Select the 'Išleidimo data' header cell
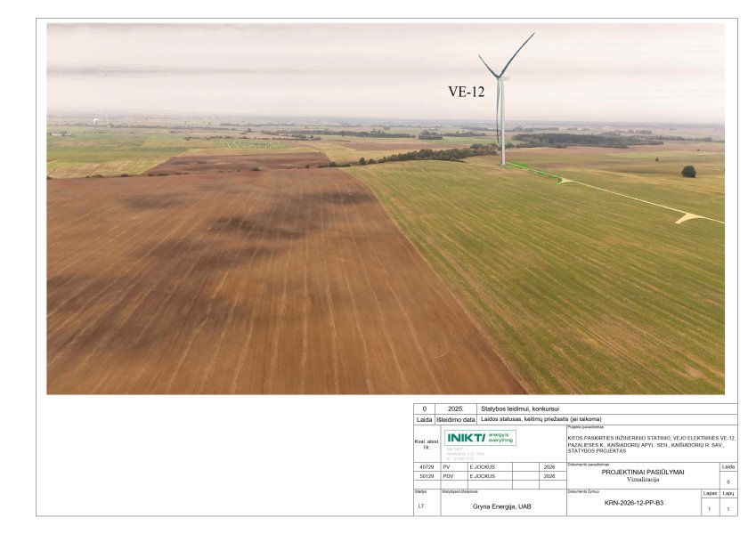756x534 pixels. point(456,419)
